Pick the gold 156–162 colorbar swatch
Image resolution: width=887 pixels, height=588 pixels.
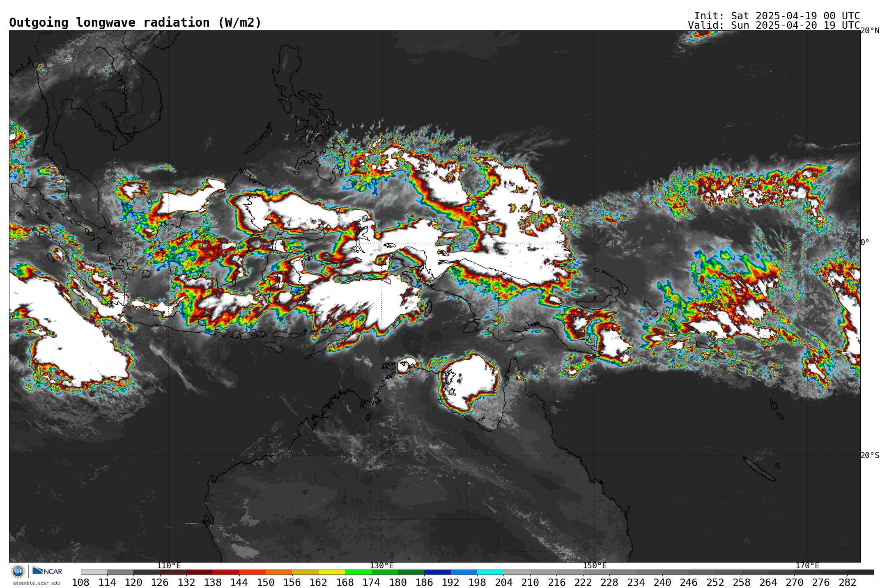coord(306,572)
